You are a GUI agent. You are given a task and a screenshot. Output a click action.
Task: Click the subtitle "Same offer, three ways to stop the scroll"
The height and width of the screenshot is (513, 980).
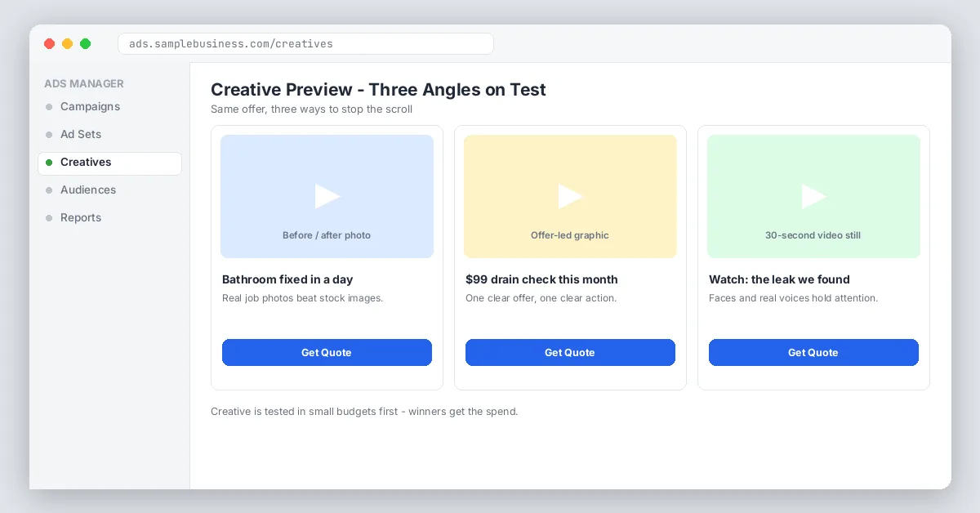(311, 109)
